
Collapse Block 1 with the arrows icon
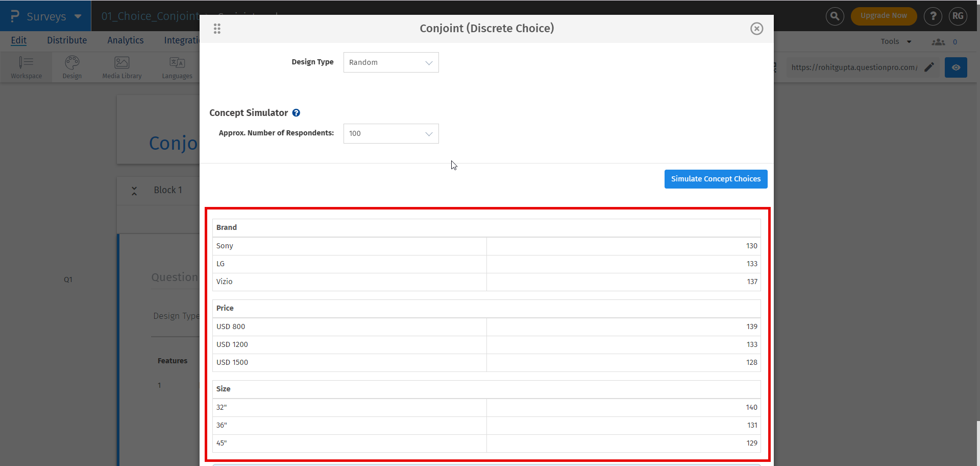coord(134,191)
